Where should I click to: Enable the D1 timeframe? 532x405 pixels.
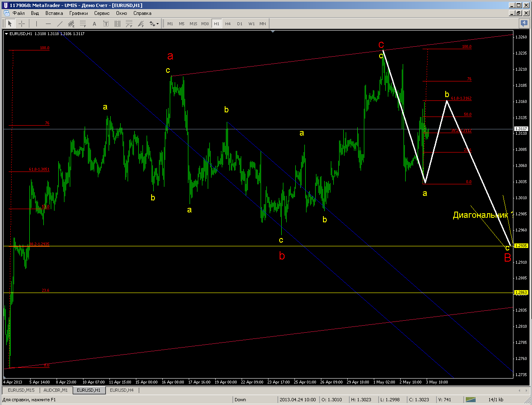point(240,24)
